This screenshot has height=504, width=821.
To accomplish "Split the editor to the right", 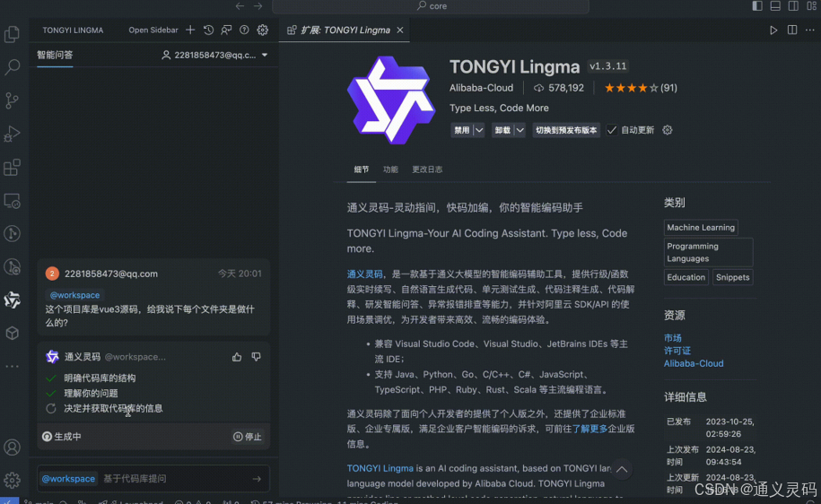I will 792,30.
